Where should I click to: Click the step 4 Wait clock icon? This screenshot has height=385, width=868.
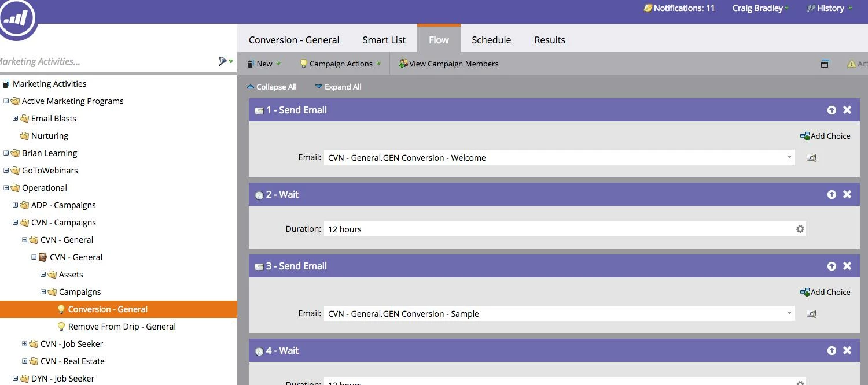coord(259,351)
